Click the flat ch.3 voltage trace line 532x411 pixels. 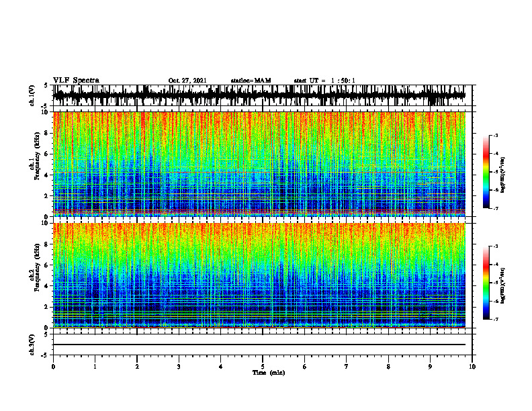[x=259, y=345]
